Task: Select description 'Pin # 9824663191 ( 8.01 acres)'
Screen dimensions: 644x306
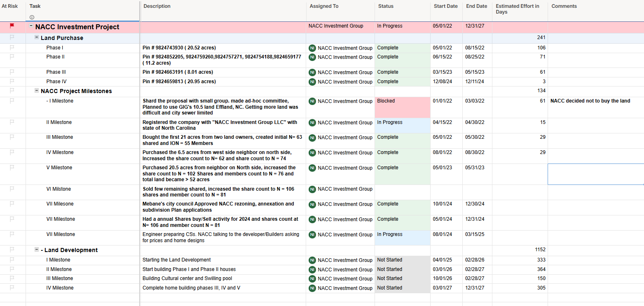Action: coord(178,72)
